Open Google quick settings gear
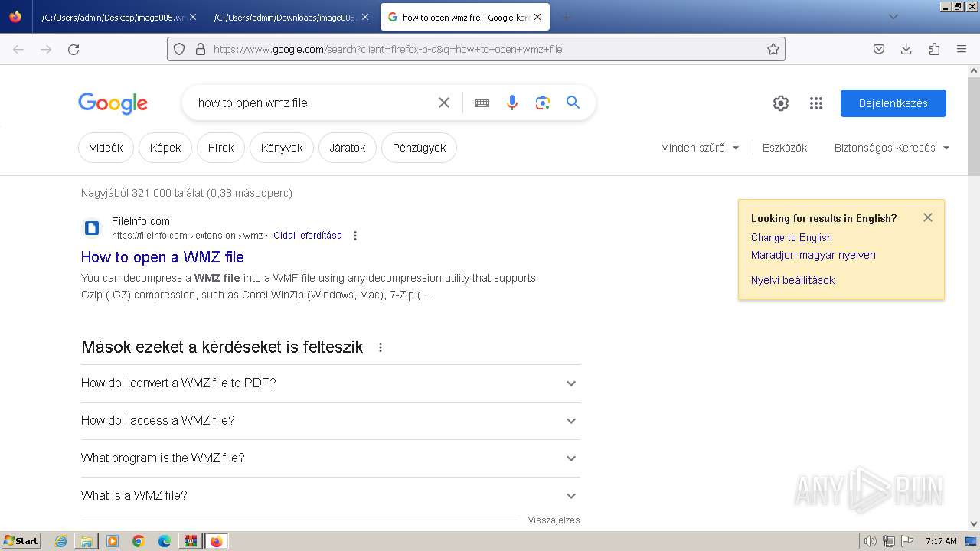 click(781, 103)
